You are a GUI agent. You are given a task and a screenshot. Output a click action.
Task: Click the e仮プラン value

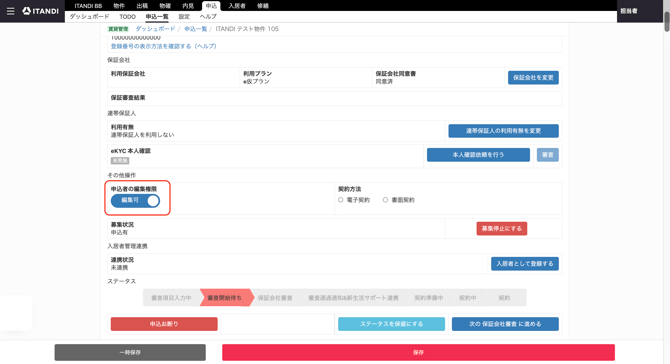point(256,82)
